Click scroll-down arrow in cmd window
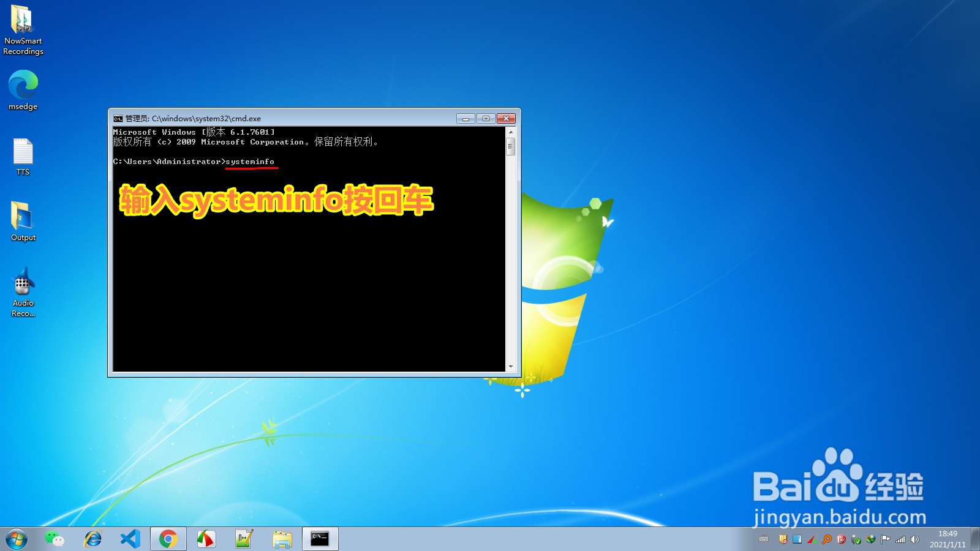 click(x=511, y=367)
